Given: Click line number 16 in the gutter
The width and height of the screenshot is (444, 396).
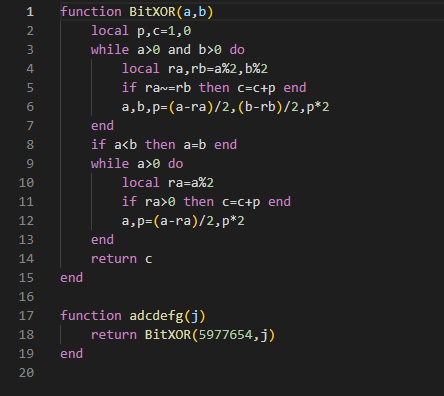Looking at the screenshot, I should [x=26, y=297].
